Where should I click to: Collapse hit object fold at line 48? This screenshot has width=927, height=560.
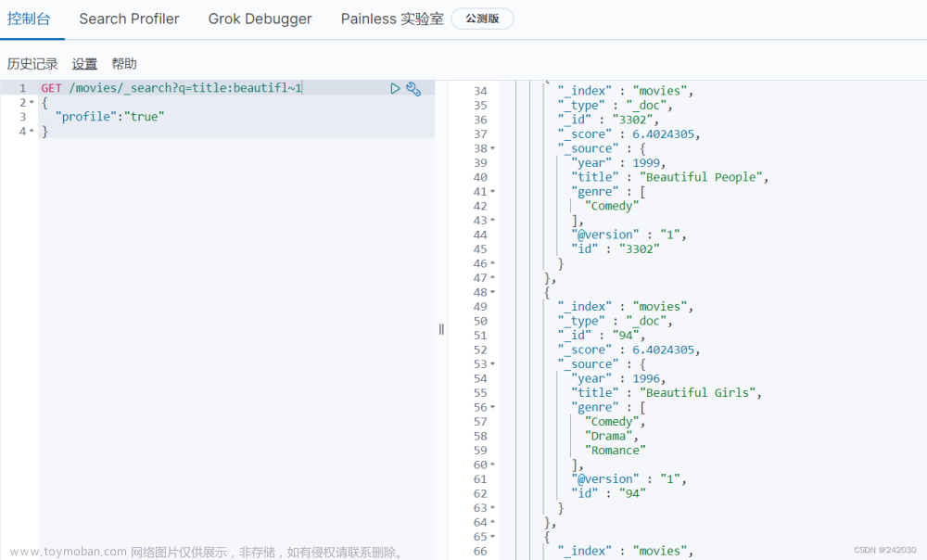click(492, 292)
